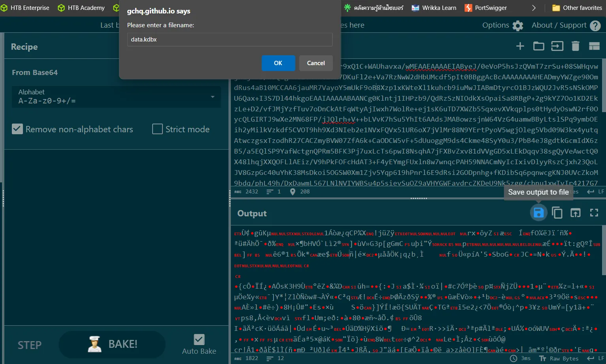Open file as input icon
The width and height of the screenshot is (606, 364).
click(557, 46)
